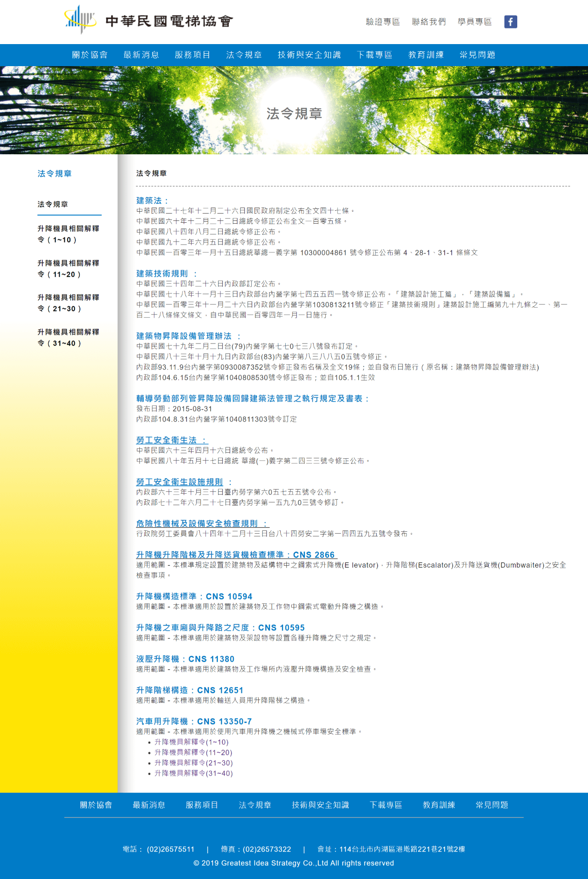Open 關於協會 in the footer menu

click(96, 805)
